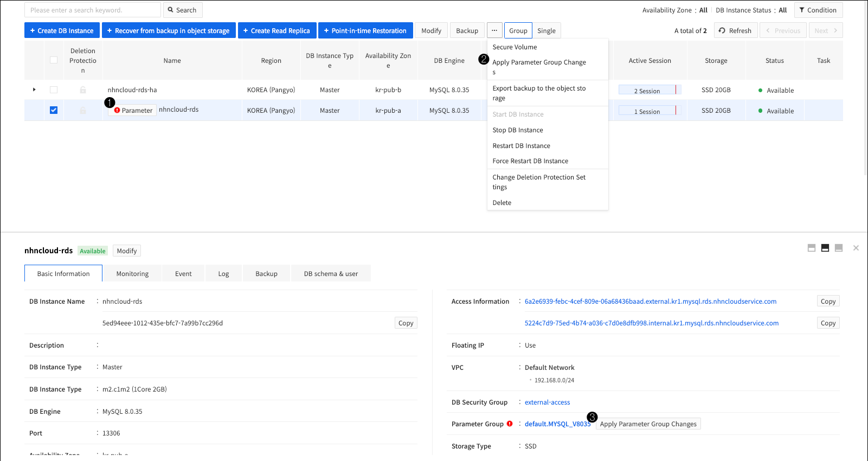The width and height of the screenshot is (868, 461).
Task: Click the Search button
Action: (x=182, y=10)
